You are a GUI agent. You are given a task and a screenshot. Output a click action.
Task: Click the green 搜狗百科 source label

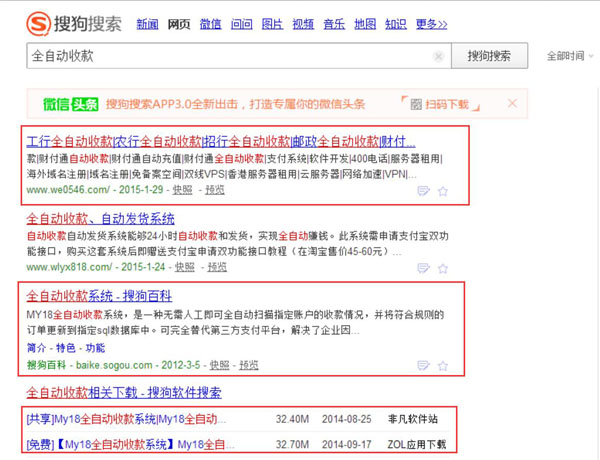pos(46,365)
